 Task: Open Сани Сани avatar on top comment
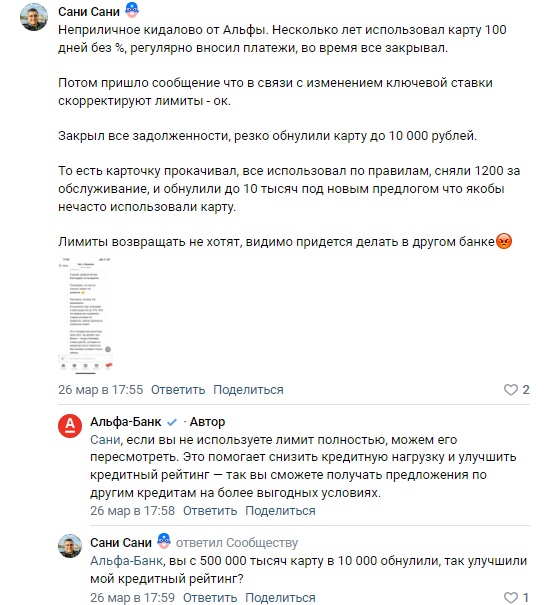(x=34, y=17)
